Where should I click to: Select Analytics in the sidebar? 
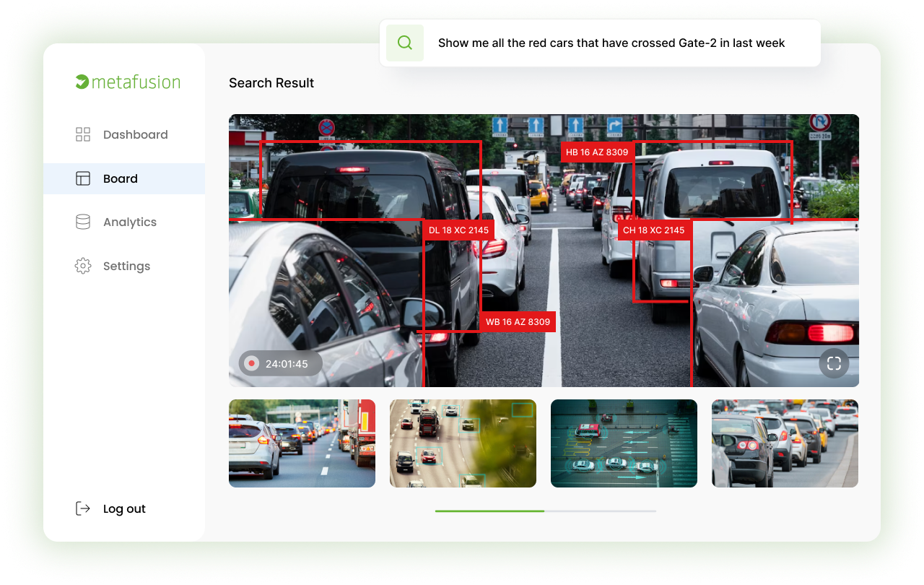[130, 222]
